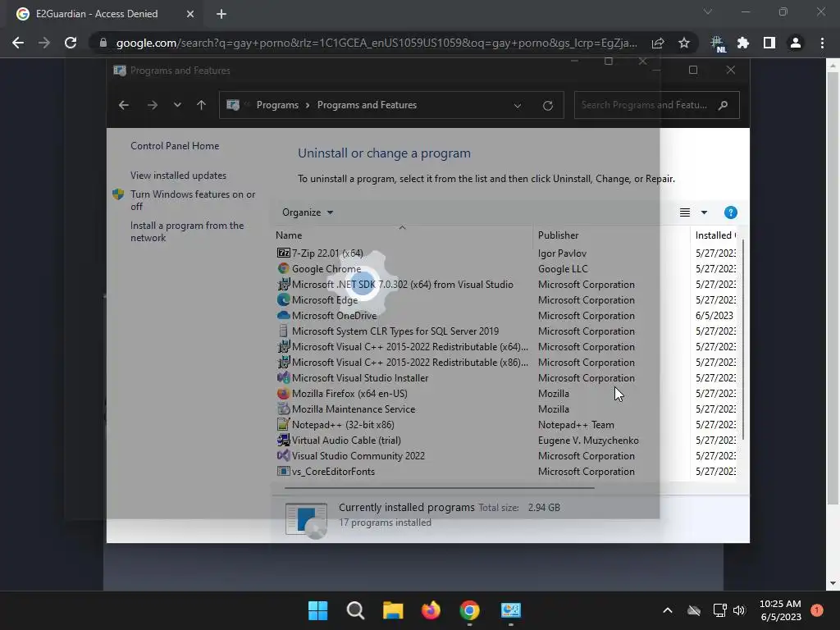Open the blue help question icon
Screen dimensions: 840x630
pyautogui.click(x=730, y=212)
